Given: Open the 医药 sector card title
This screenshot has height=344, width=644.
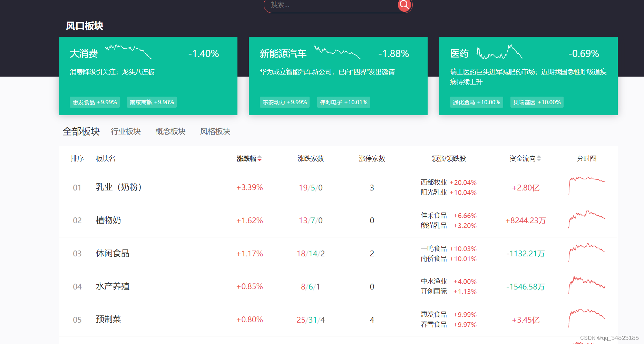Looking at the screenshot, I should 459,53.
